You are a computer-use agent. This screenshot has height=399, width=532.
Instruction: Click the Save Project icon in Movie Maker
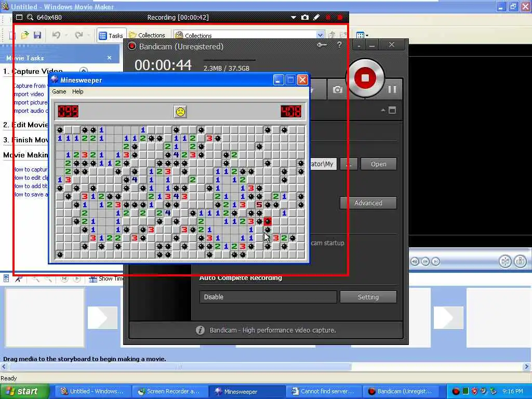click(37, 35)
